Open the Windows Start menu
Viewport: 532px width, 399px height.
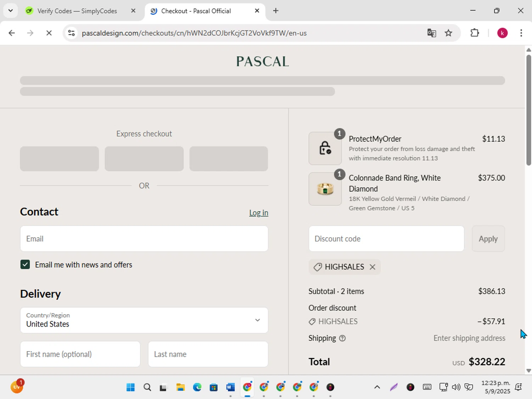pos(131,387)
